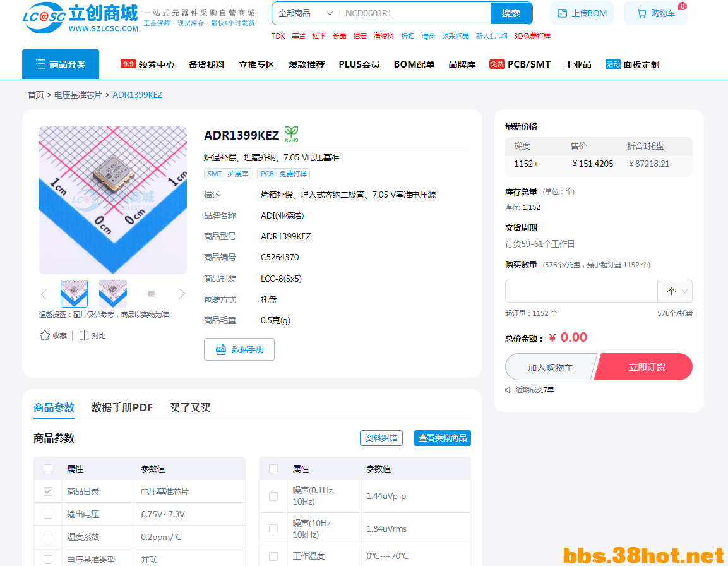Select the first product thumbnail
The image size is (728, 566).
[x=75, y=294]
